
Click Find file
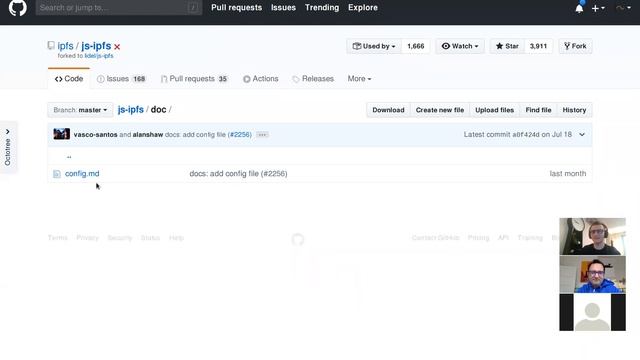coord(538,110)
